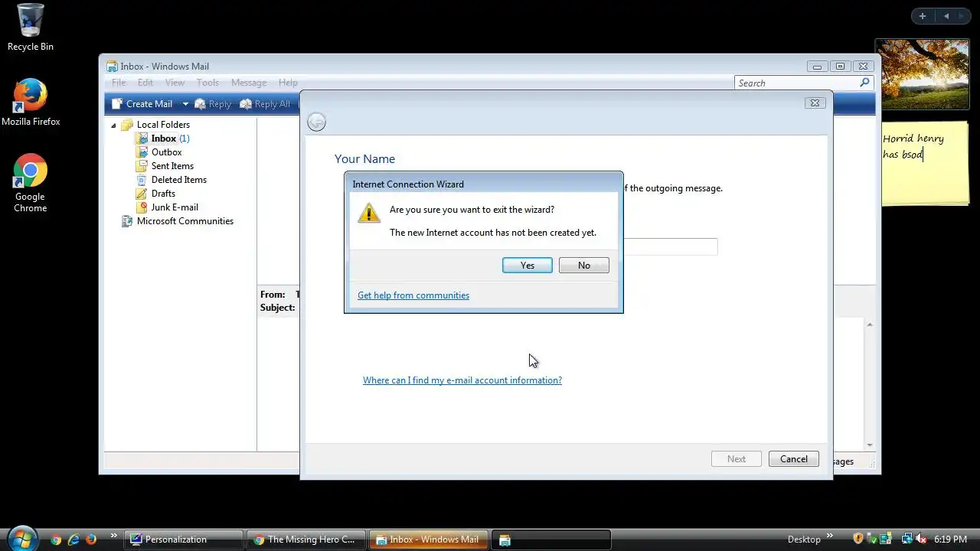Open the Message menu in Windows Mail
This screenshot has width=980, height=551.
pos(249,83)
